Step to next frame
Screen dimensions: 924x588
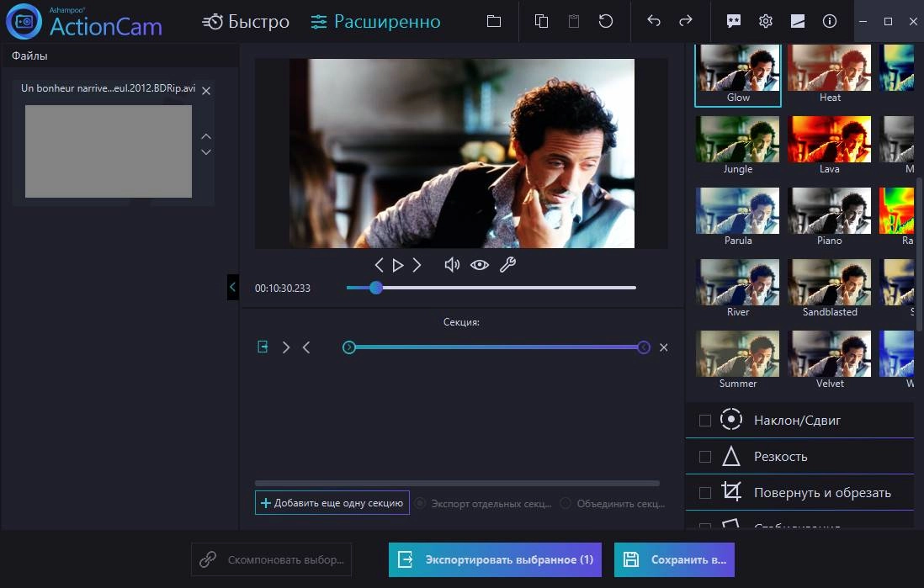tap(417, 265)
